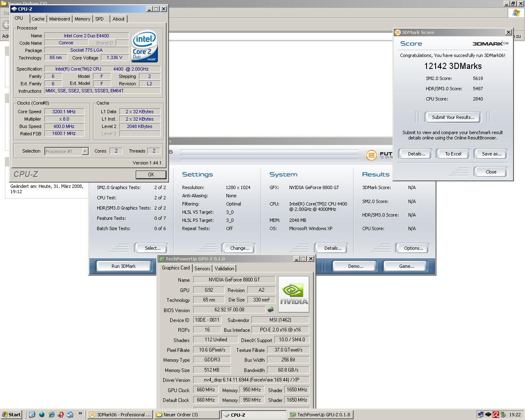Click the Intel Core 2 Duo logo in CPU-Z
This screenshot has height=420, width=525.
click(144, 47)
